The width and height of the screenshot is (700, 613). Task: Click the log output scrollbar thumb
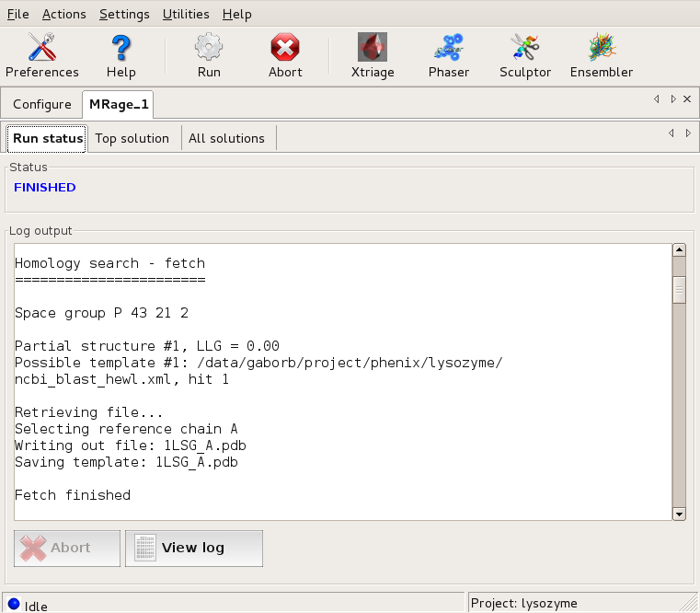680,290
